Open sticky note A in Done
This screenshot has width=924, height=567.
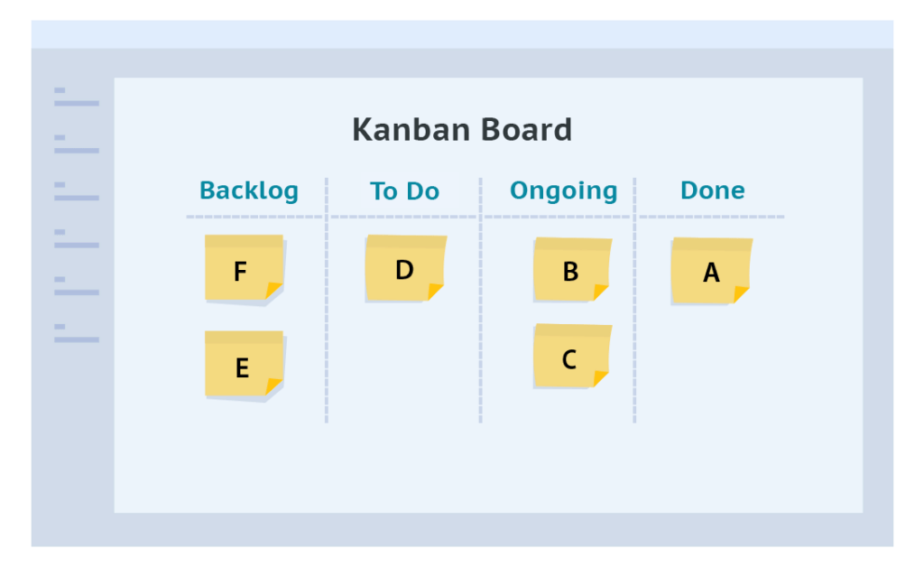[711, 270]
